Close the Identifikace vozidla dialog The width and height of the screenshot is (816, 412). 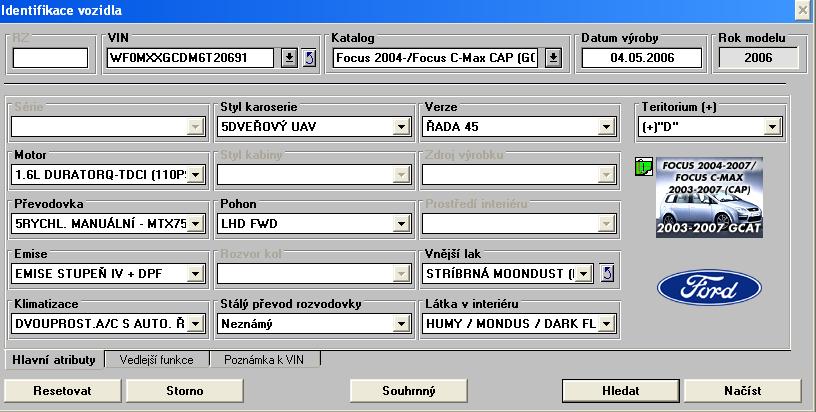[x=802, y=9]
